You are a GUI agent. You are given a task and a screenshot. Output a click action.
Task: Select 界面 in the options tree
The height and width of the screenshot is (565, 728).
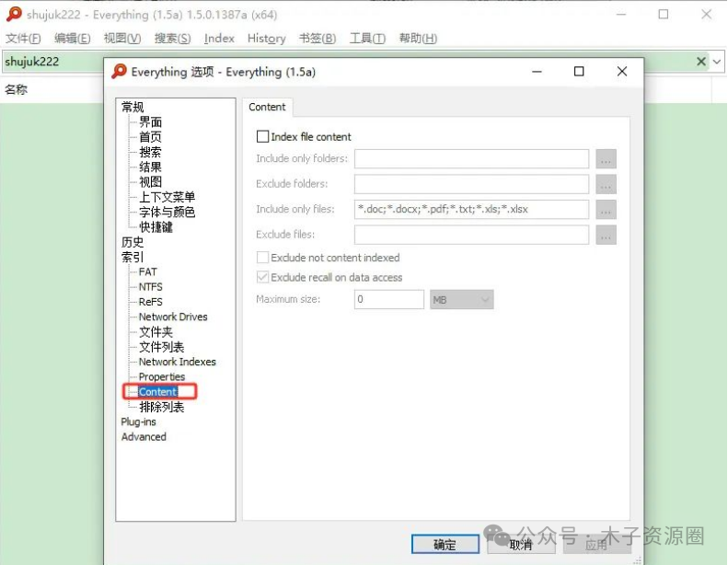pos(150,122)
